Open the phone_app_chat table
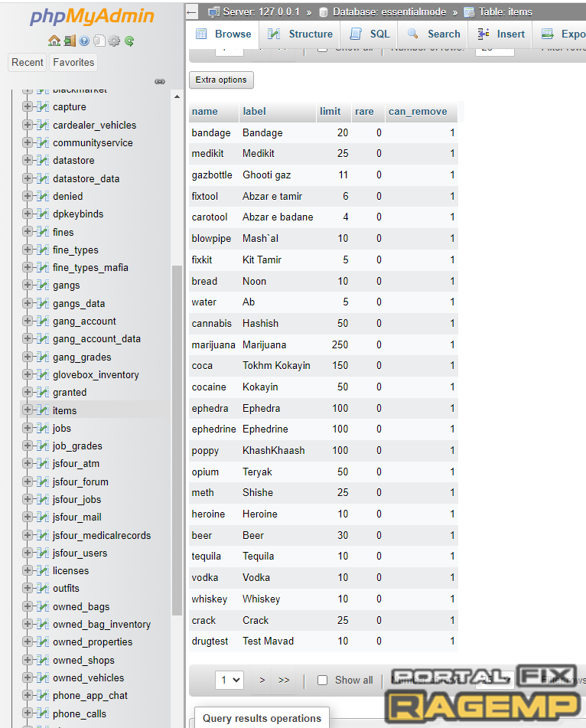 pyautogui.click(x=90, y=696)
